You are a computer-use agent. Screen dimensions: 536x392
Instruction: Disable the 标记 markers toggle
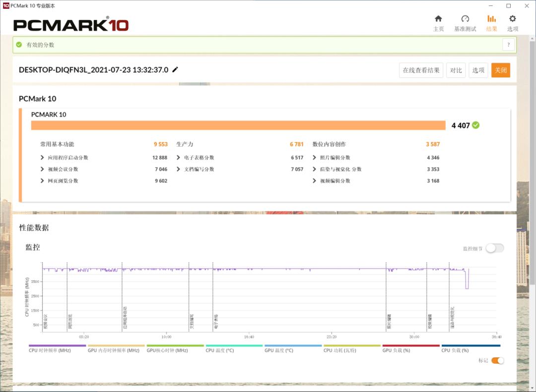[497, 361]
